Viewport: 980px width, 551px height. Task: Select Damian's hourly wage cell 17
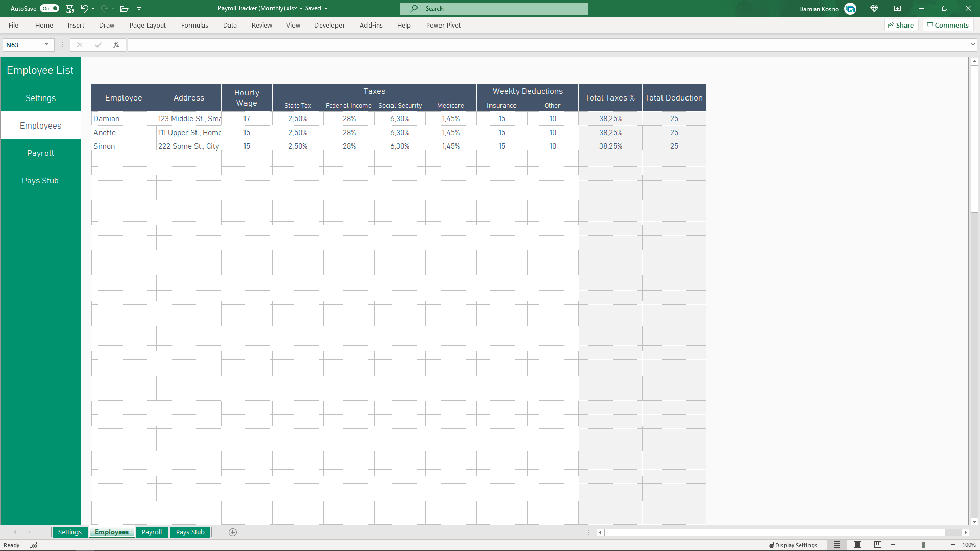(247, 119)
